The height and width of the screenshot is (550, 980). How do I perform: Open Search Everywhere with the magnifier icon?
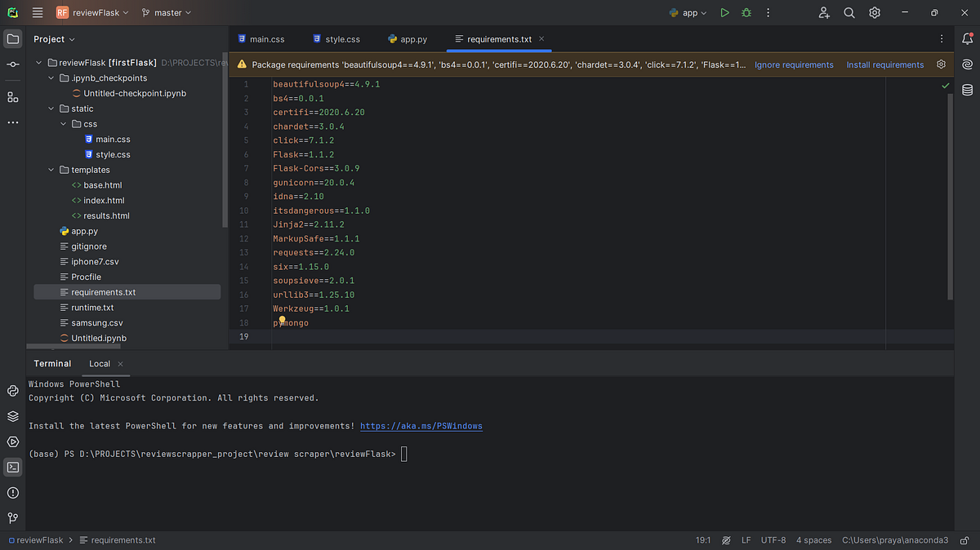(849, 13)
